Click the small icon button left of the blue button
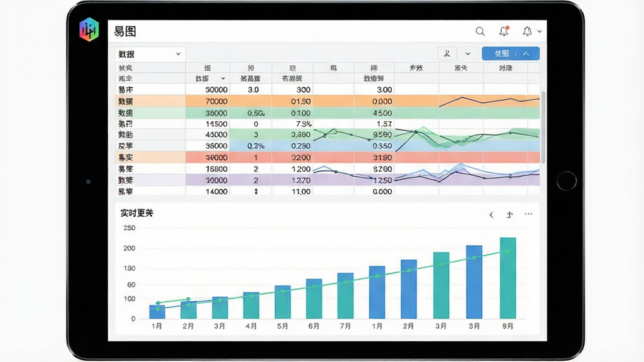Screen dimensions: 644x362 coord(447,53)
